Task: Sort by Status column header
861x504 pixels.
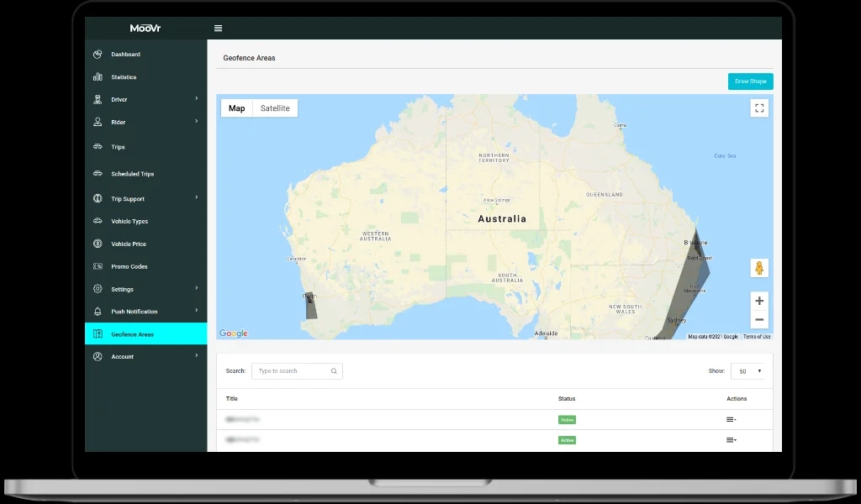Action: pyautogui.click(x=567, y=399)
